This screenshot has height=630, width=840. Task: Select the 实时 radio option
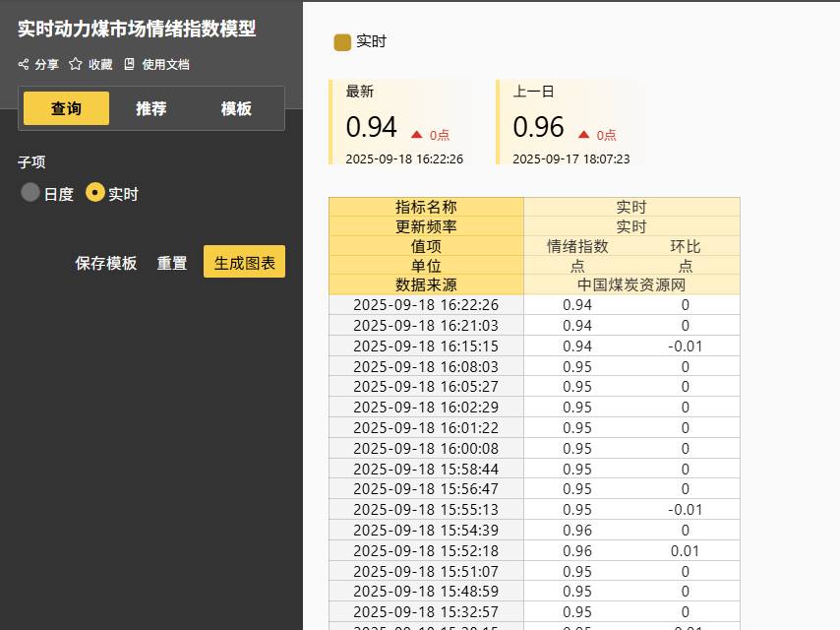pos(95,193)
